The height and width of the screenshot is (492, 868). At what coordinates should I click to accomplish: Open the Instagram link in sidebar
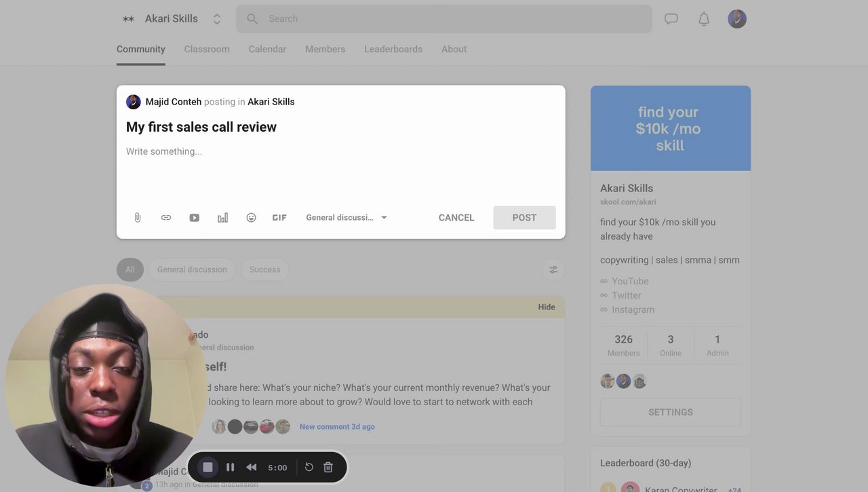pyautogui.click(x=633, y=309)
